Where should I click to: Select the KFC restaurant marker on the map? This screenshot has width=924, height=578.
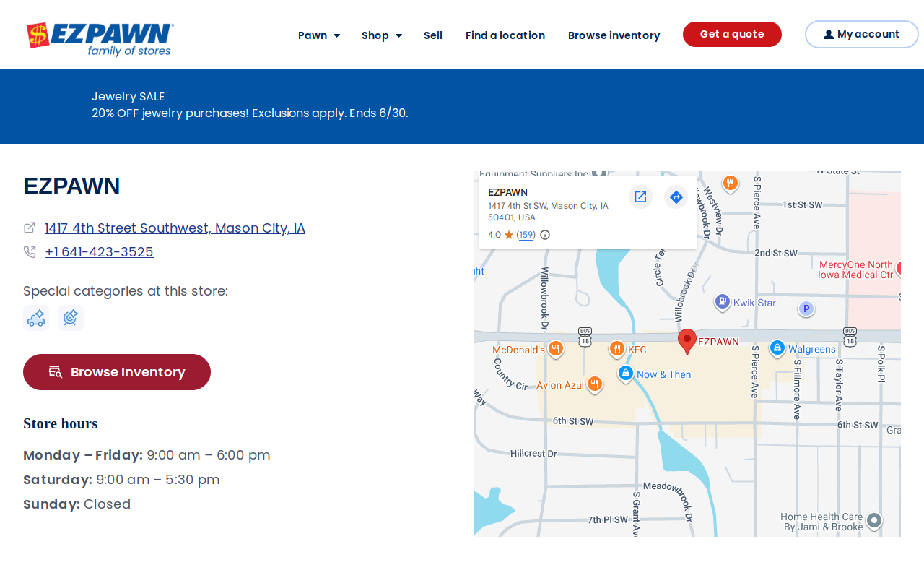pos(616,350)
